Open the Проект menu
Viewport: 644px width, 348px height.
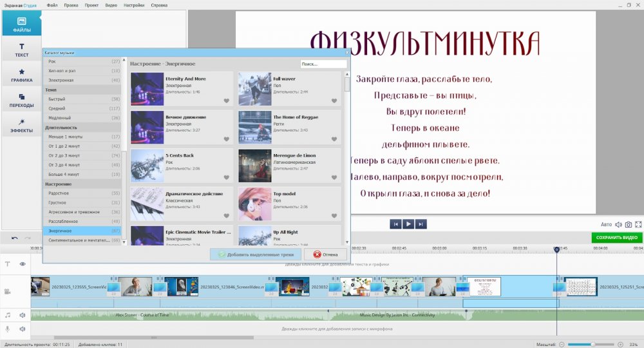click(x=90, y=5)
